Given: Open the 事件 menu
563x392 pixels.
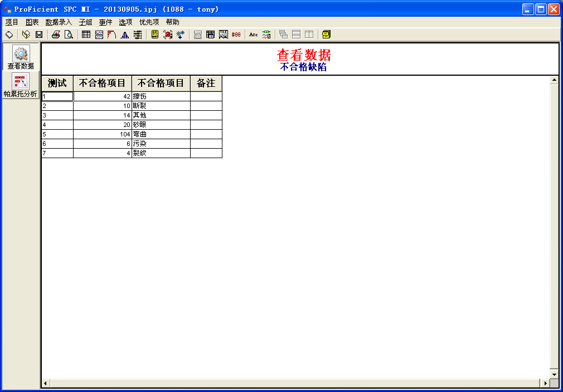Looking at the screenshot, I should coord(105,22).
